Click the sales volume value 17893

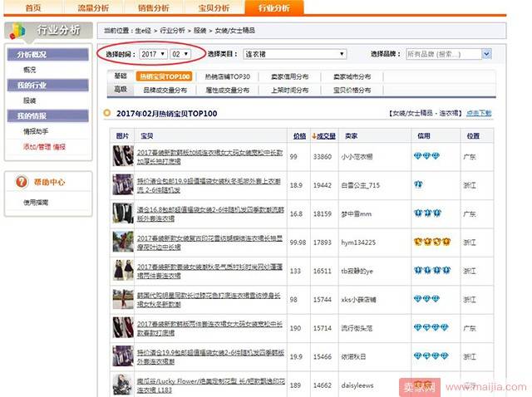[x=323, y=243]
